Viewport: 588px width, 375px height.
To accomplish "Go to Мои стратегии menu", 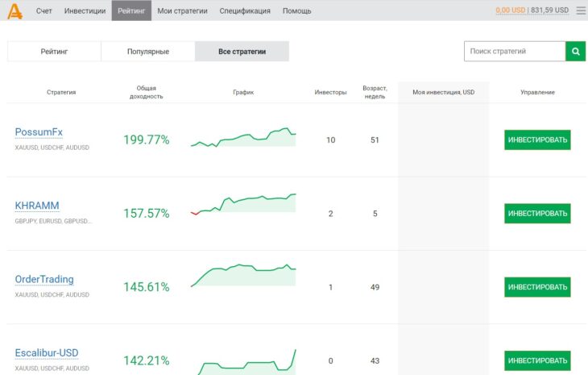I will click(x=182, y=10).
